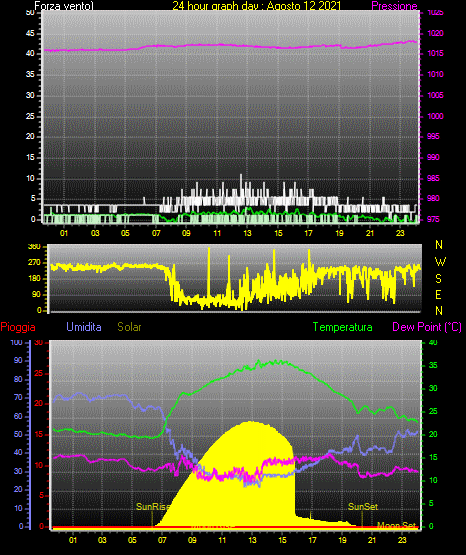Click the Forza vento axis title
Viewport: 466px width, 555px height.
click(x=64, y=6)
